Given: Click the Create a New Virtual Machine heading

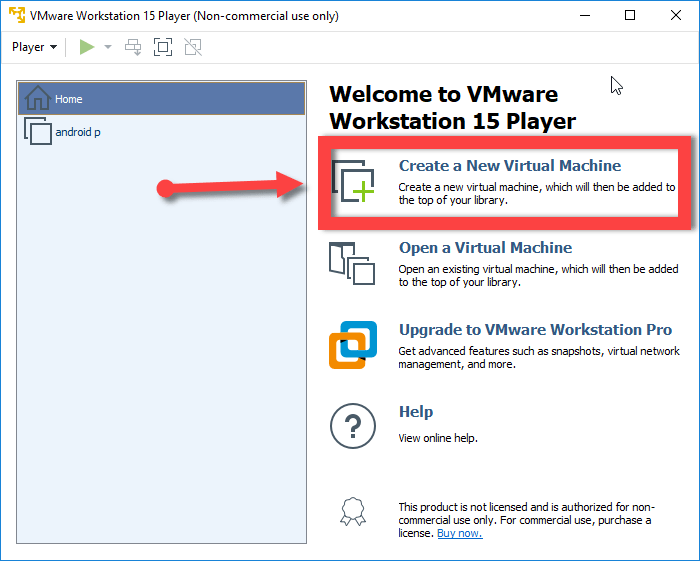Looking at the screenshot, I should tap(509, 166).
